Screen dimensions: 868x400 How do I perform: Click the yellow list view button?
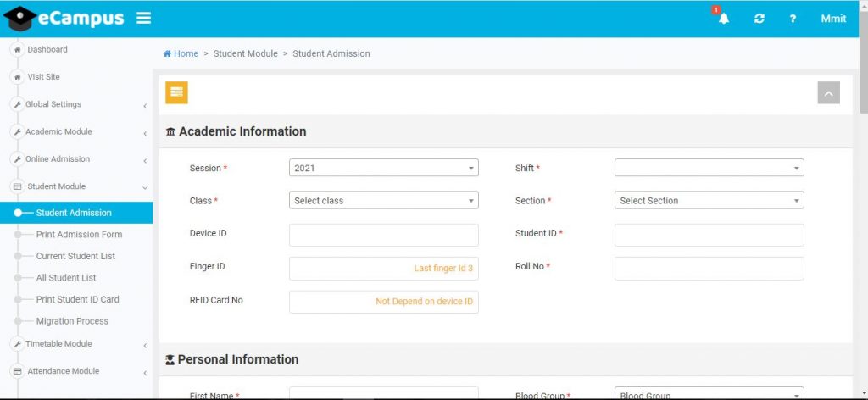(176, 92)
